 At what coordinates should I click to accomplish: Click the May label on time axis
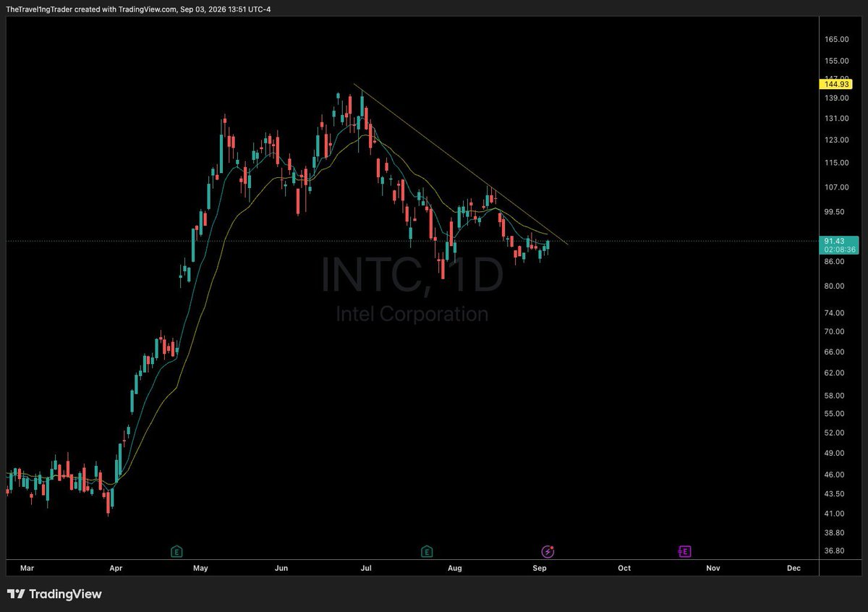(x=201, y=568)
